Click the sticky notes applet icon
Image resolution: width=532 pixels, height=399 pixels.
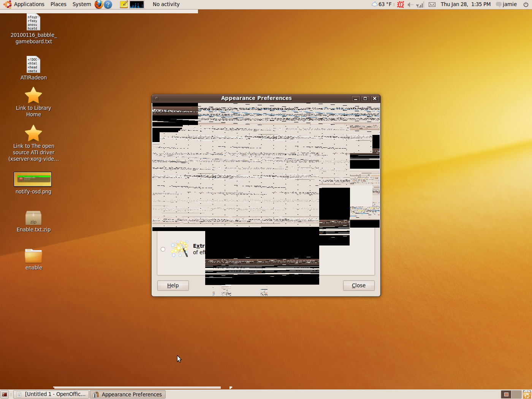[x=124, y=5]
